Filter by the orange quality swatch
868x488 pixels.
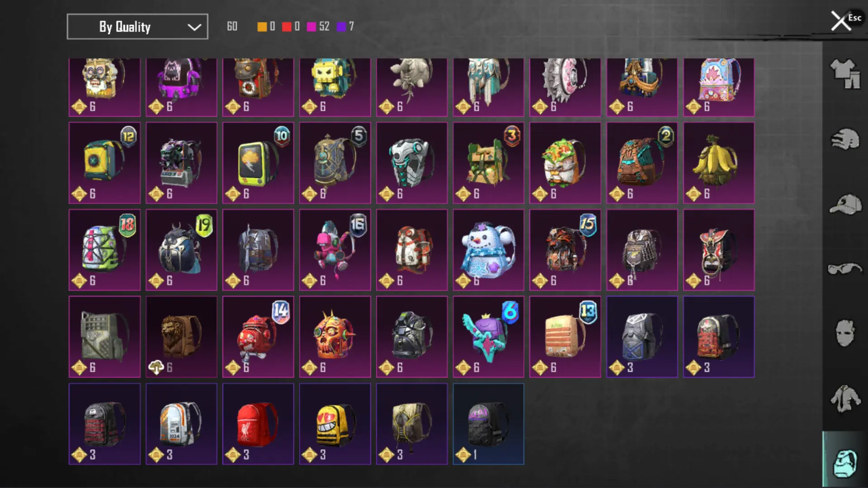click(262, 27)
